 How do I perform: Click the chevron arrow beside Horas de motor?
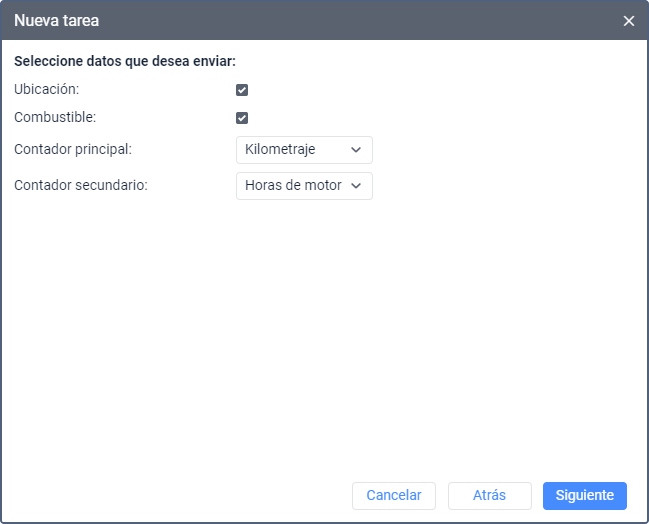(357, 186)
